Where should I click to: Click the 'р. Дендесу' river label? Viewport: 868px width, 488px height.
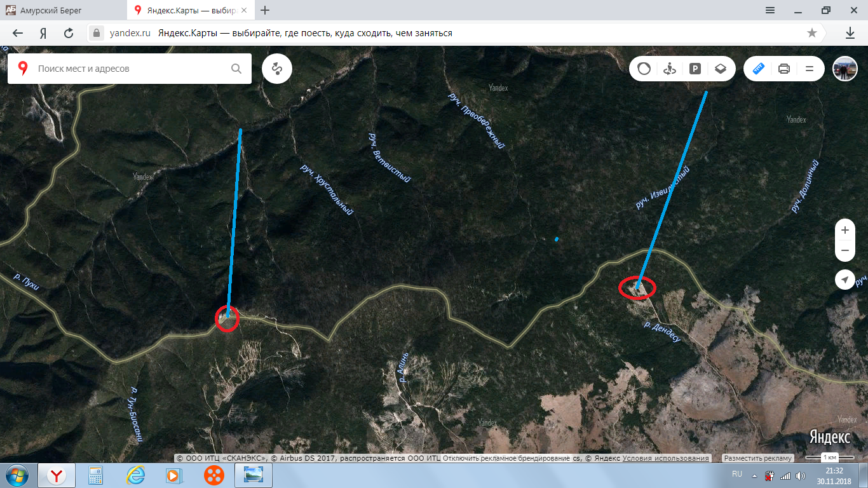coord(662,332)
